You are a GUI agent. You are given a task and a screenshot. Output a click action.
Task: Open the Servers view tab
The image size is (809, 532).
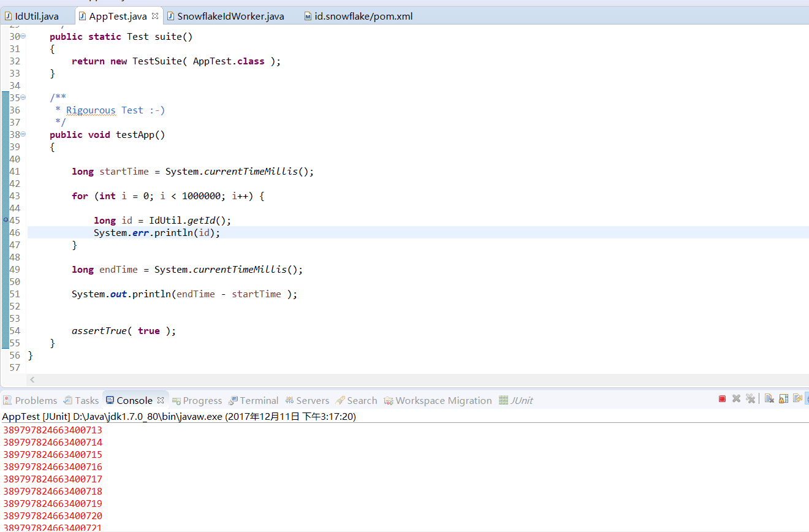(x=312, y=400)
